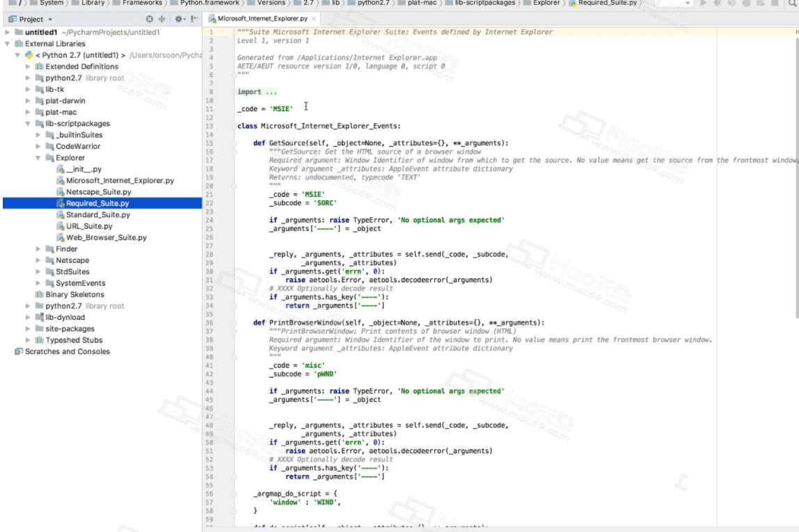Expand the SystemEvents folder
This screenshot has width=799, height=532.
[x=38, y=283]
